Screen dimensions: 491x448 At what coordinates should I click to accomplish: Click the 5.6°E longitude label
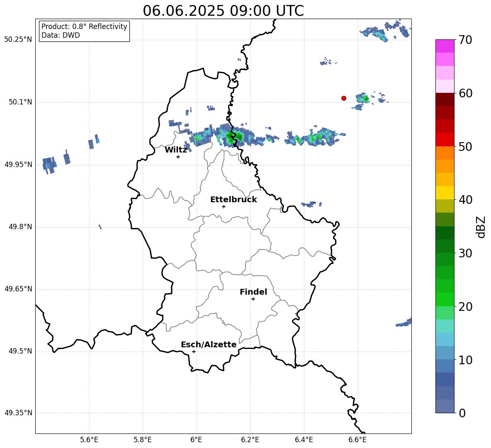point(89,440)
